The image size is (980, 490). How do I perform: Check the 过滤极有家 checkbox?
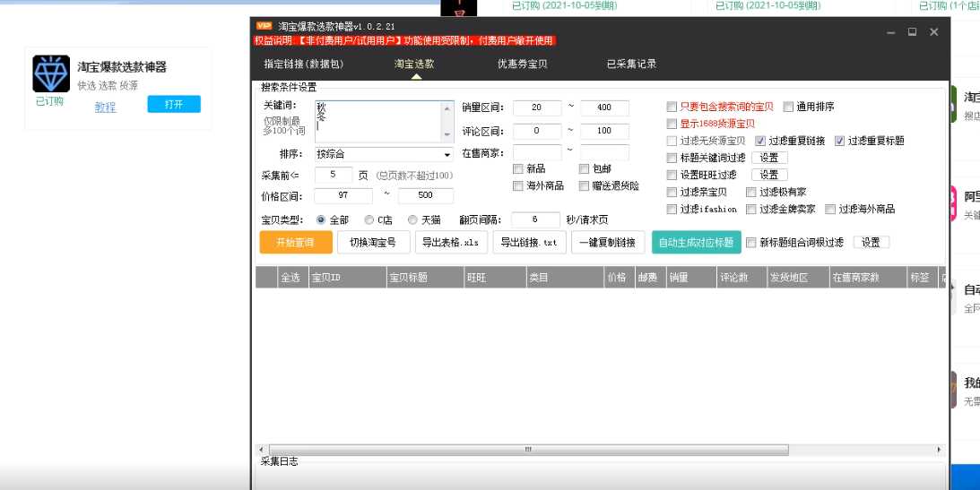[x=750, y=193]
